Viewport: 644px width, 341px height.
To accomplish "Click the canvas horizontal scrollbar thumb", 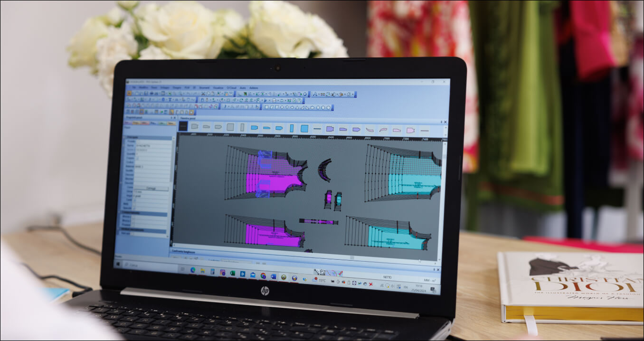I will [x=352, y=258].
